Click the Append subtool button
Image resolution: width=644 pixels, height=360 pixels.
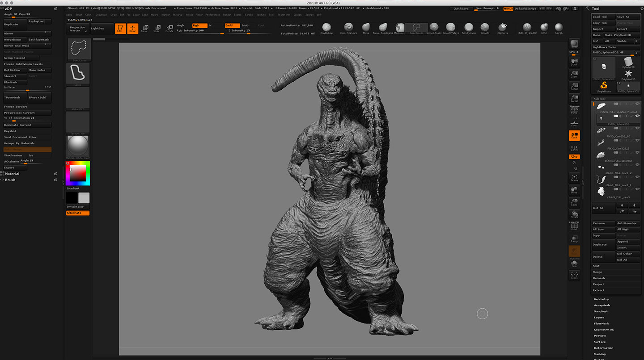628,242
